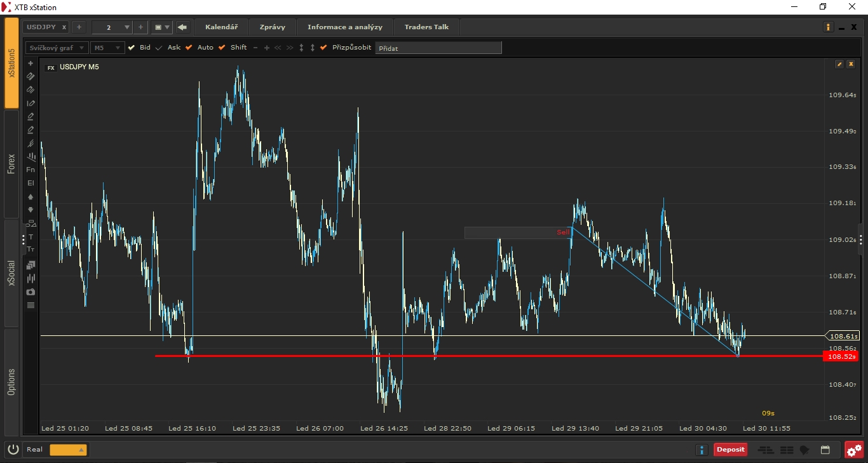Switch to the xStation5 side tab
Viewport: 868px width, 463px height.
(11, 63)
